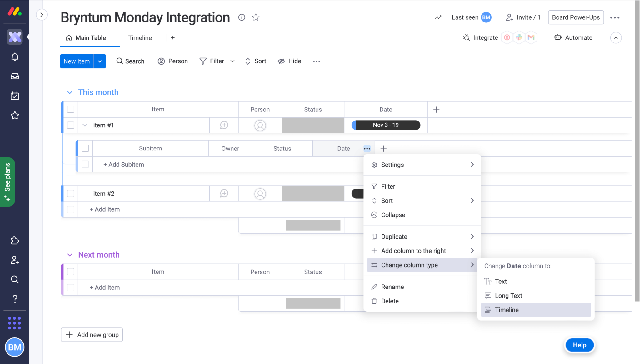Click the New Item button
The height and width of the screenshot is (364, 640).
(77, 61)
